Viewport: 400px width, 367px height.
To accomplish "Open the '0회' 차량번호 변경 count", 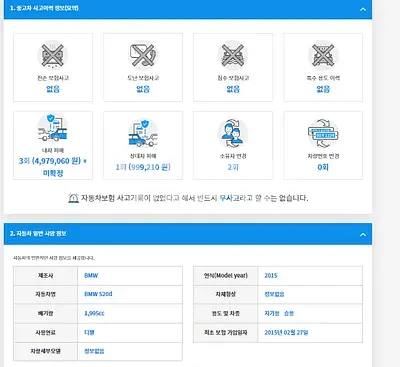I will point(323,167).
